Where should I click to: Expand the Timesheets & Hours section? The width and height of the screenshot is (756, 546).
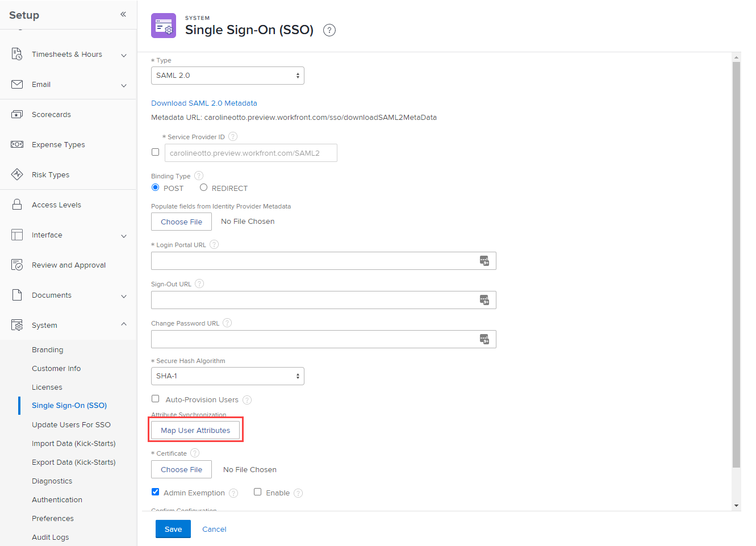pos(124,55)
